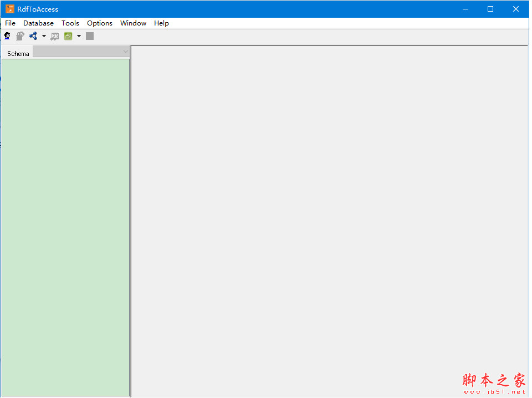The width and height of the screenshot is (532, 398).
Task: Open the dropdown arrow beside the green windows icon
Action: pos(79,36)
